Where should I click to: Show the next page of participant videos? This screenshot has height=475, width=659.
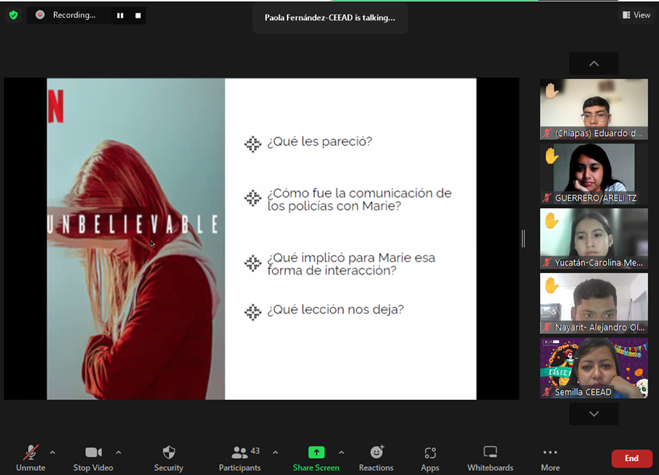pyautogui.click(x=593, y=414)
